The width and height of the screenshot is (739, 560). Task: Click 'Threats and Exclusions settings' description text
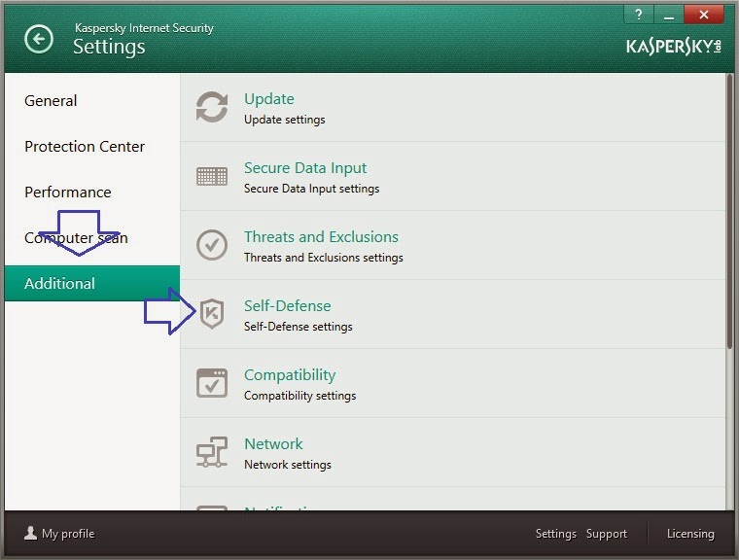pyautogui.click(x=323, y=258)
